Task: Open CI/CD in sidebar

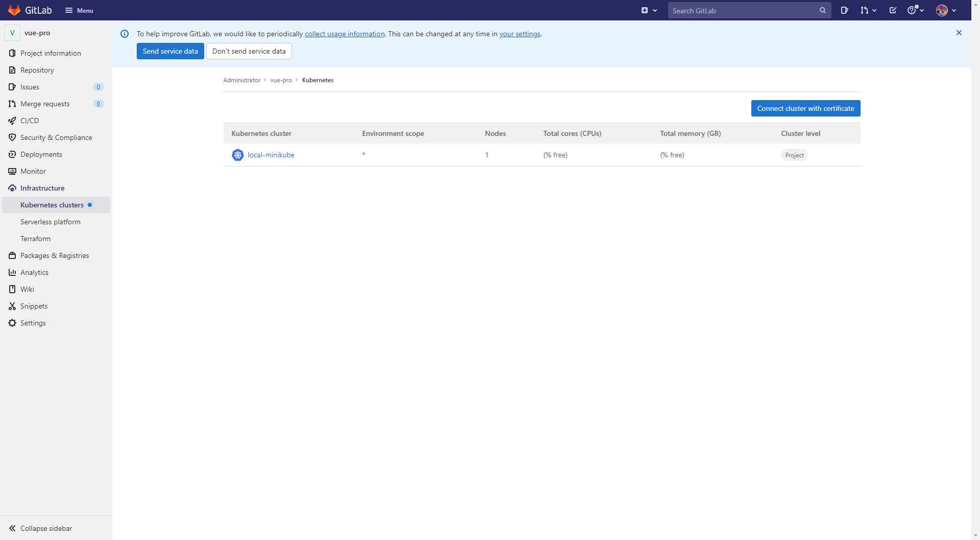Action: (x=56, y=121)
